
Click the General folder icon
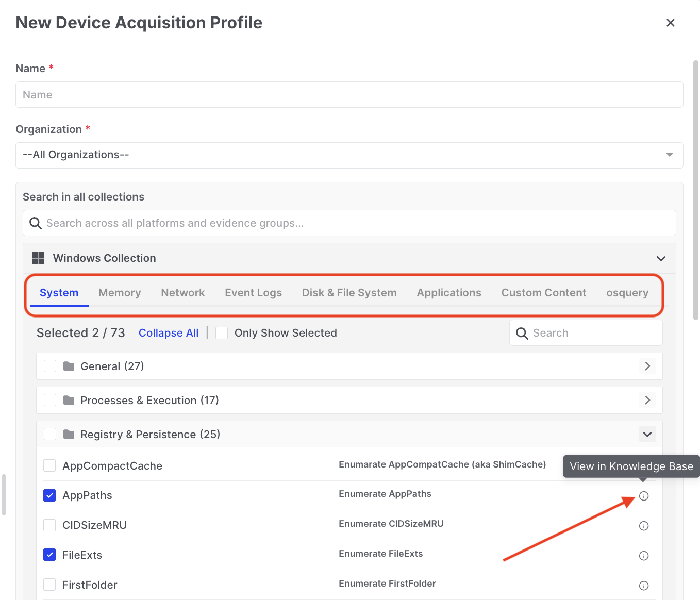[x=69, y=366]
